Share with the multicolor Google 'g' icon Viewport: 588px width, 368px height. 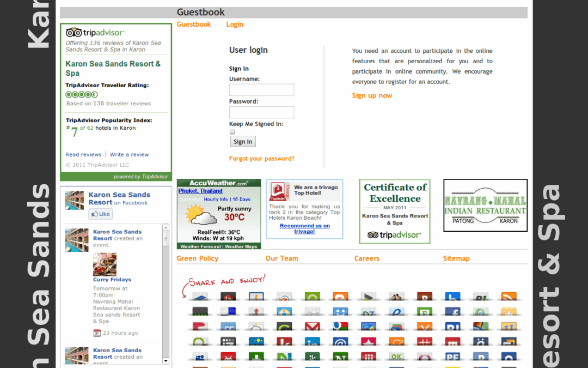click(340, 327)
